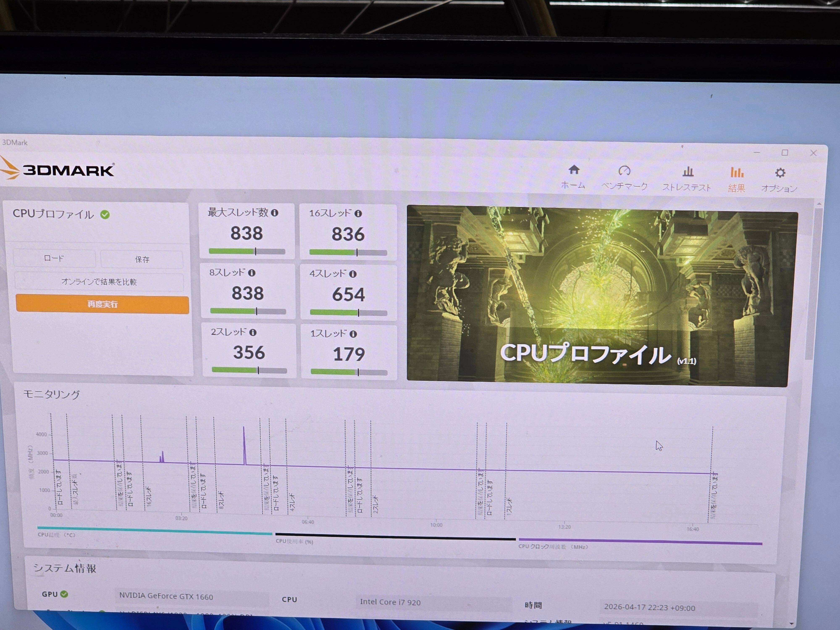Open the Stress Test (ストレステスト) icon
840x630 pixels.
[x=688, y=172]
